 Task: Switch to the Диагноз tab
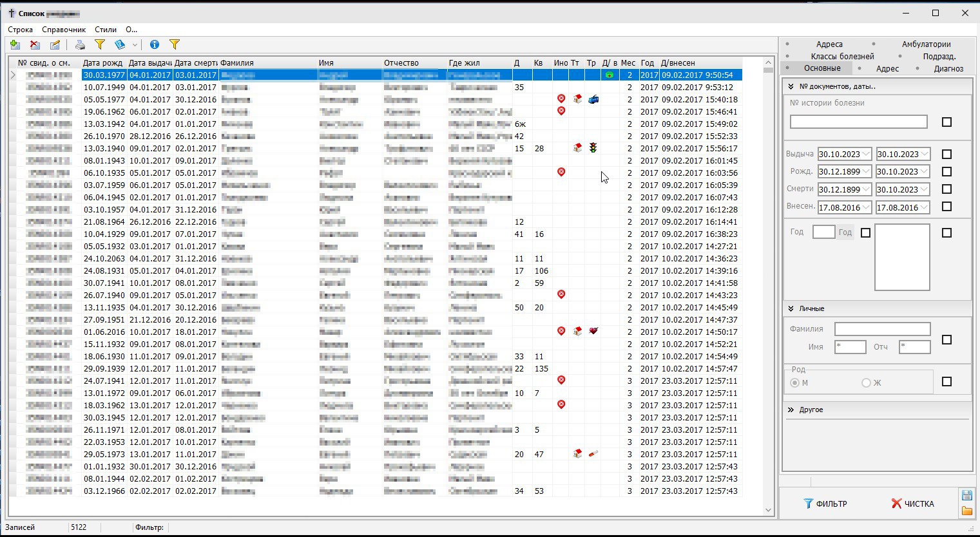coord(948,68)
